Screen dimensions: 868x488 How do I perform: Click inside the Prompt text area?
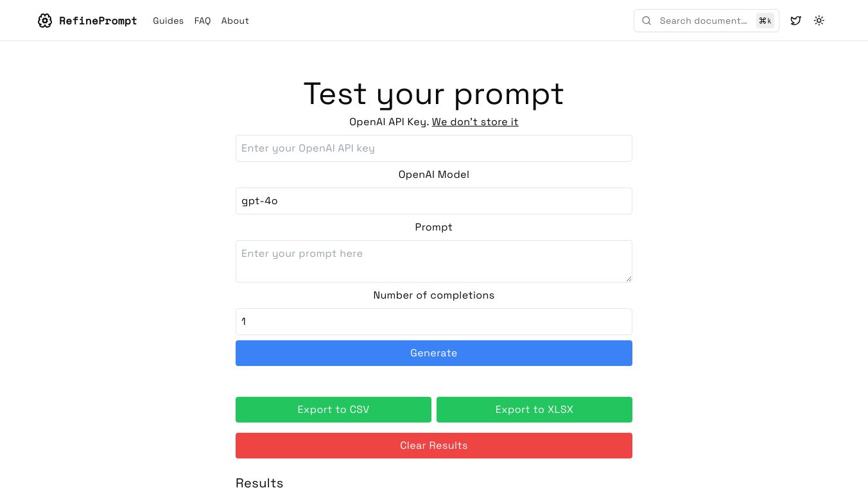[433, 261]
